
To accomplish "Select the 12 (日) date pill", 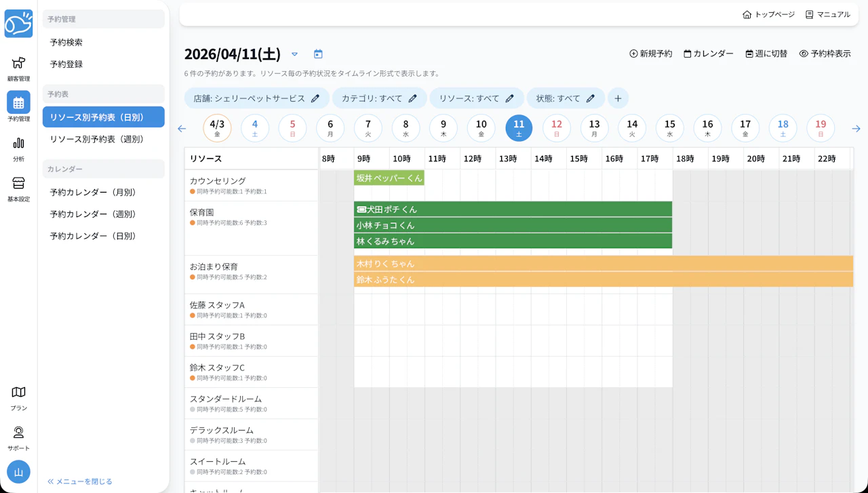I will [x=556, y=127].
